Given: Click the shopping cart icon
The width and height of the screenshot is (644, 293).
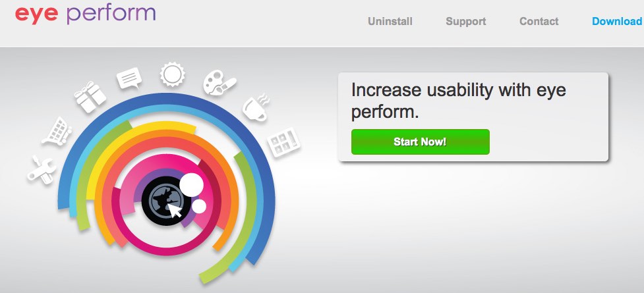Looking at the screenshot, I should coord(57,131).
